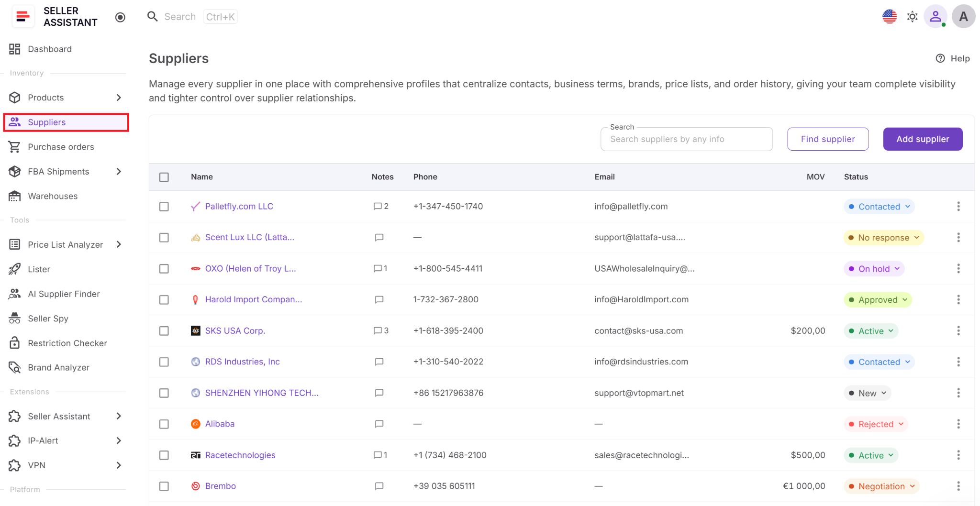980x506 pixels.
Task: Expand the FBA Shipments submenu chevron
Action: [119, 171]
